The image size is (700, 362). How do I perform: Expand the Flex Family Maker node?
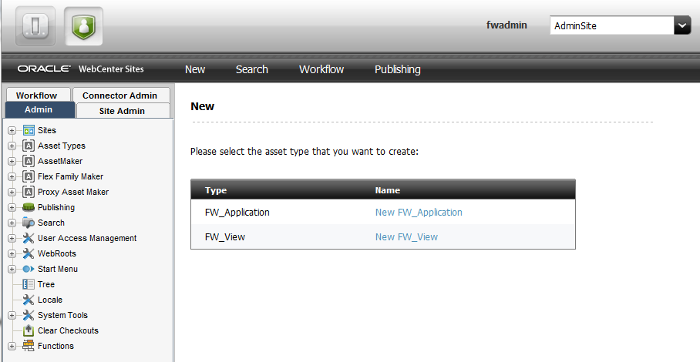pos(12,177)
